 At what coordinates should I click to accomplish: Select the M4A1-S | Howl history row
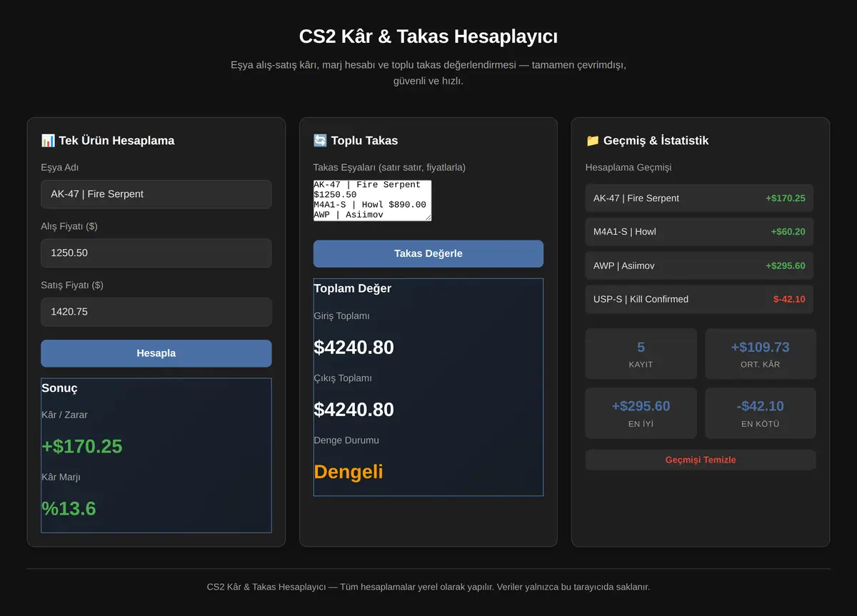(x=699, y=232)
